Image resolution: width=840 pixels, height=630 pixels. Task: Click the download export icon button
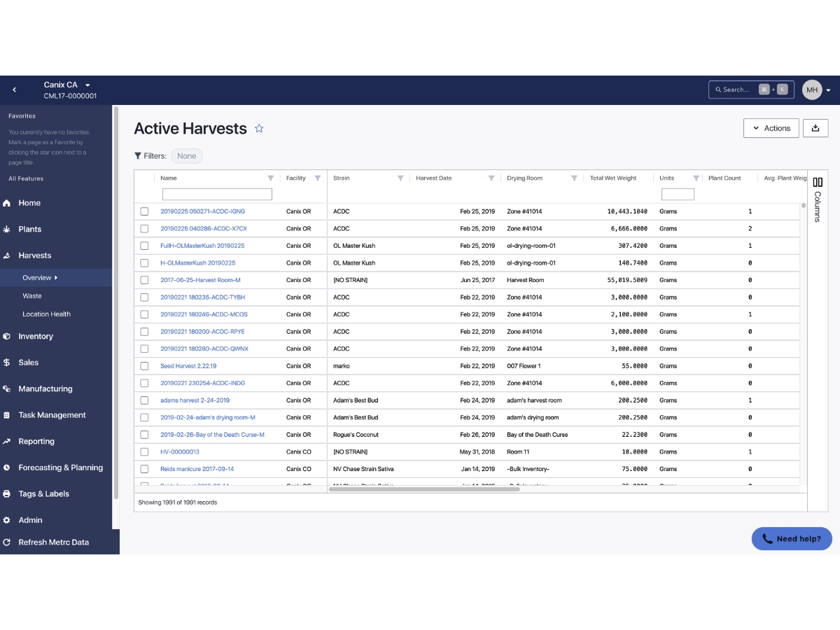pos(815,128)
